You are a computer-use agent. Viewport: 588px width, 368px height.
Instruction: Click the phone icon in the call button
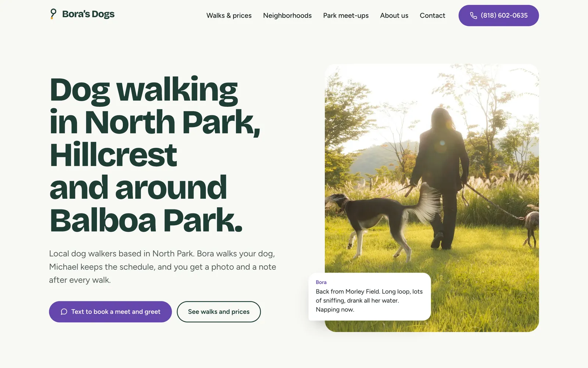click(473, 15)
